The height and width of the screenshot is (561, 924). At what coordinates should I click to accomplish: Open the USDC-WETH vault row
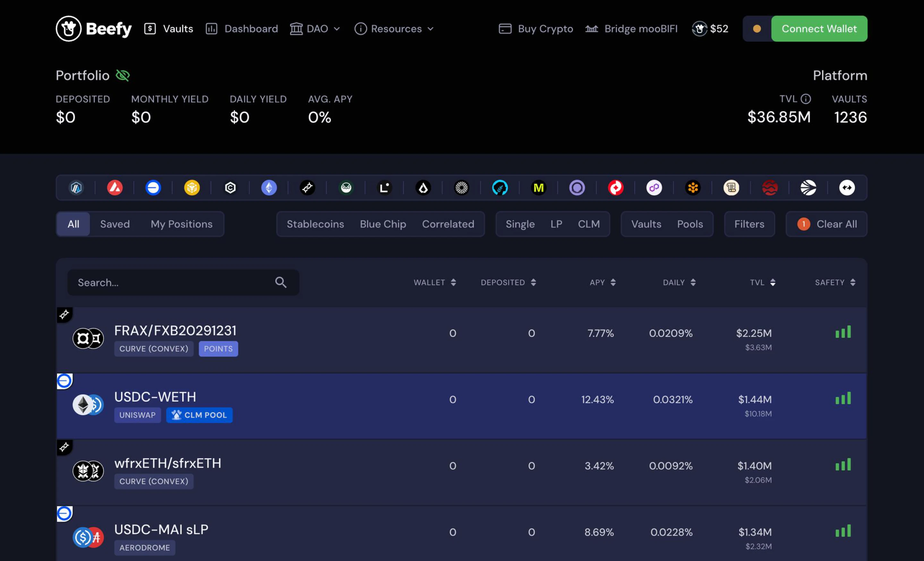tap(462, 406)
